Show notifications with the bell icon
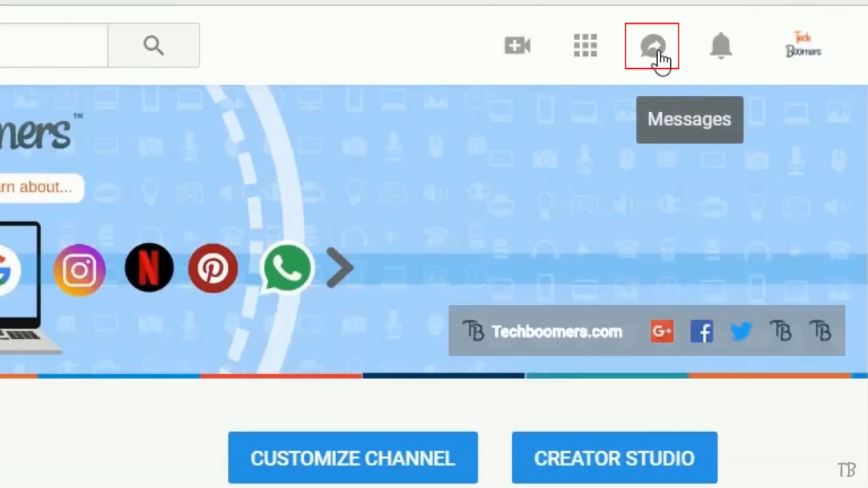The height and width of the screenshot is (488, 868). point(720,46)
